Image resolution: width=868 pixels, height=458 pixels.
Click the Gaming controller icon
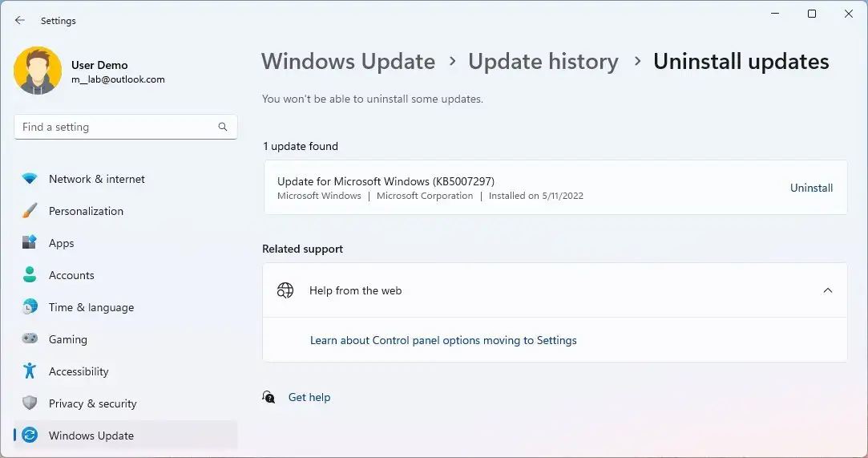pos(30,339)
